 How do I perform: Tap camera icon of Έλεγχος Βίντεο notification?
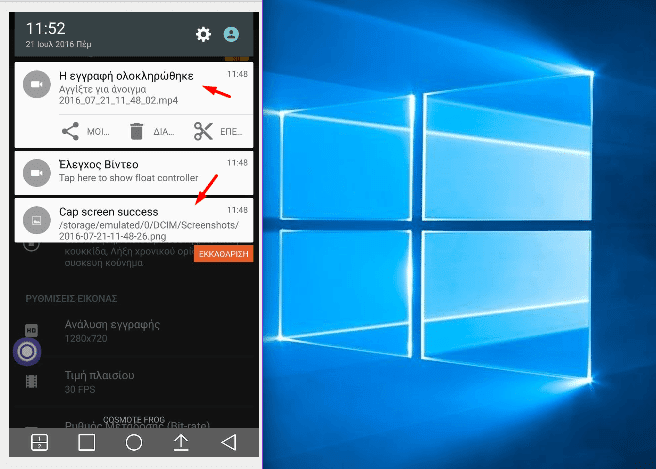coord(37,173)
